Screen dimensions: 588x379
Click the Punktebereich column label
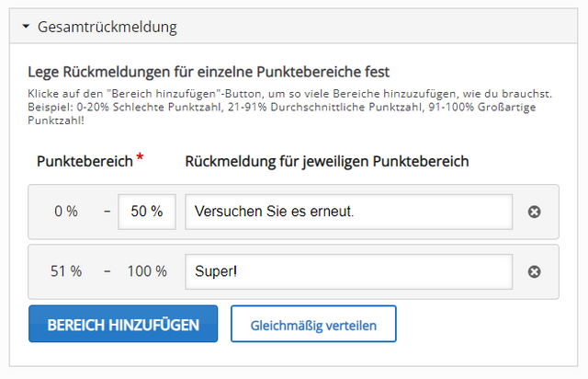tap(85, 162)
